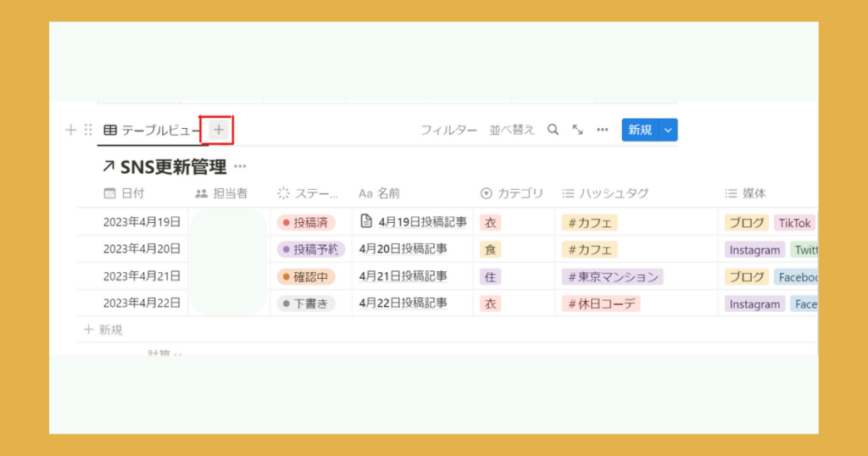Open the フィルター menu
This screenshot has height=456, width=868.
coord(448,130)
